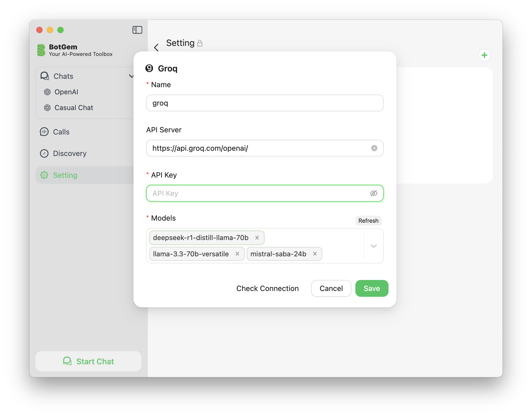Minimize the window with yellow button
The image size is (532, 416).
pos(50,30)
